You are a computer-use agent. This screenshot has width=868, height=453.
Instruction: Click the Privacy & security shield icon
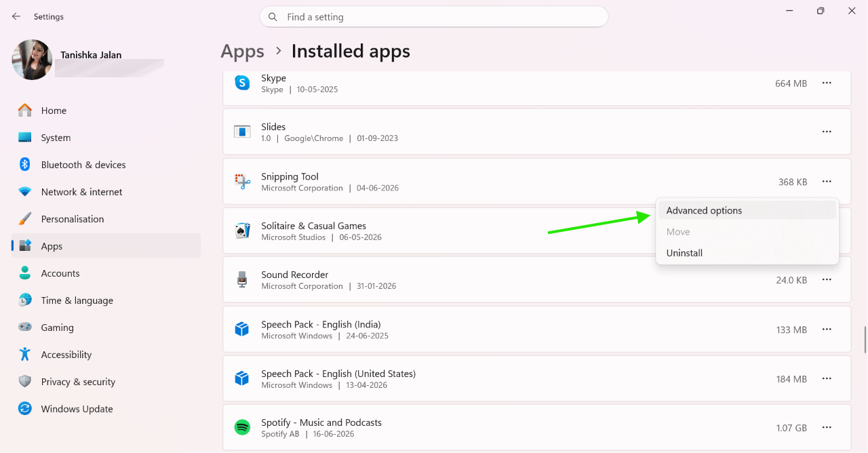(x=25, y=381)
